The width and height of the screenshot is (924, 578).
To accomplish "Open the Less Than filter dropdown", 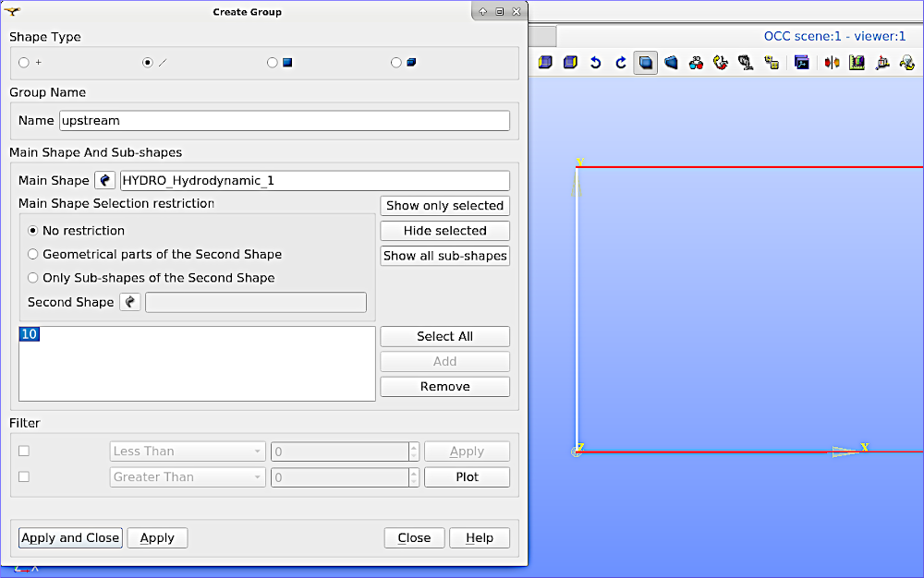I will (187, 451).
